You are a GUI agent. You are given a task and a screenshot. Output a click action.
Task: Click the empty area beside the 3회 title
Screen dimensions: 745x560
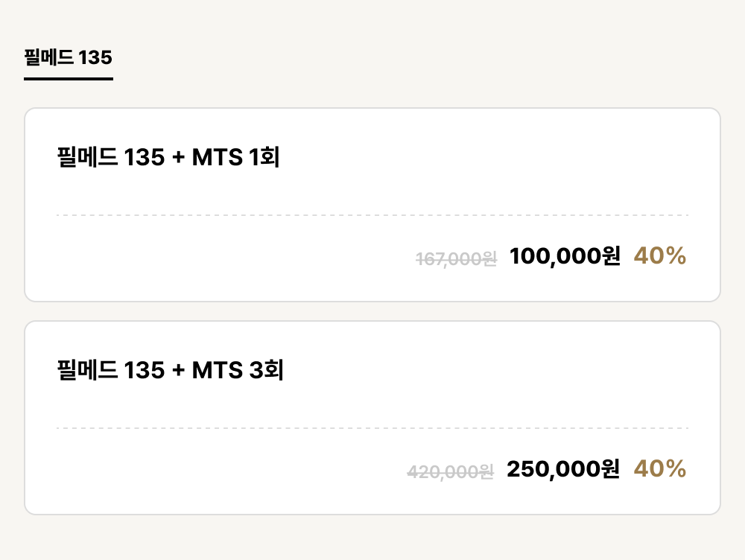coord(486,369)
